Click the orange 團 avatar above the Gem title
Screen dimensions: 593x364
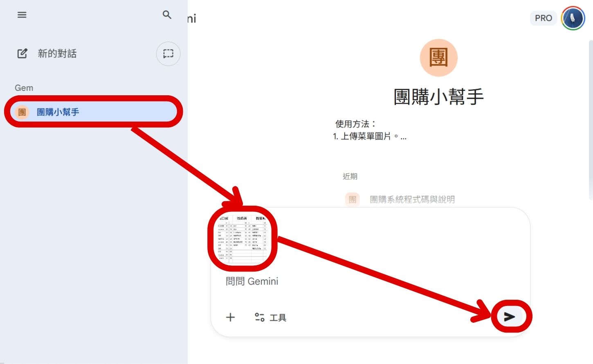(x=438, y=58)
